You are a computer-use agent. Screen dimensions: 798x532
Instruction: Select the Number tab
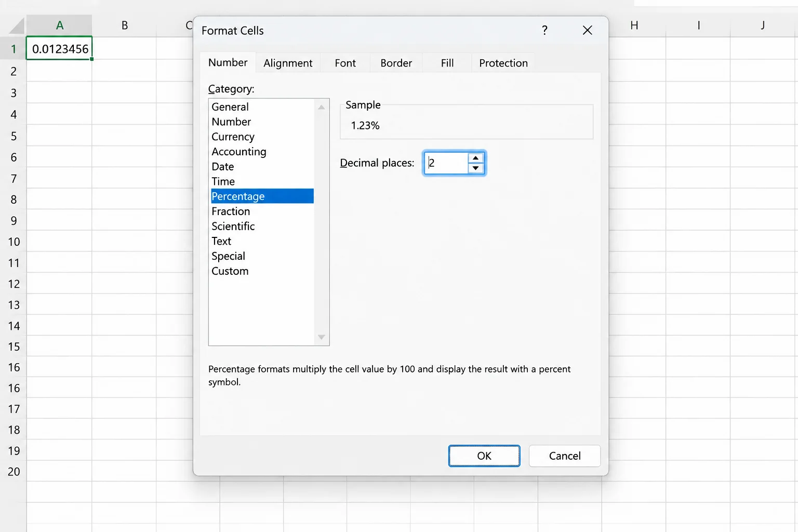[x=228, y=62]
